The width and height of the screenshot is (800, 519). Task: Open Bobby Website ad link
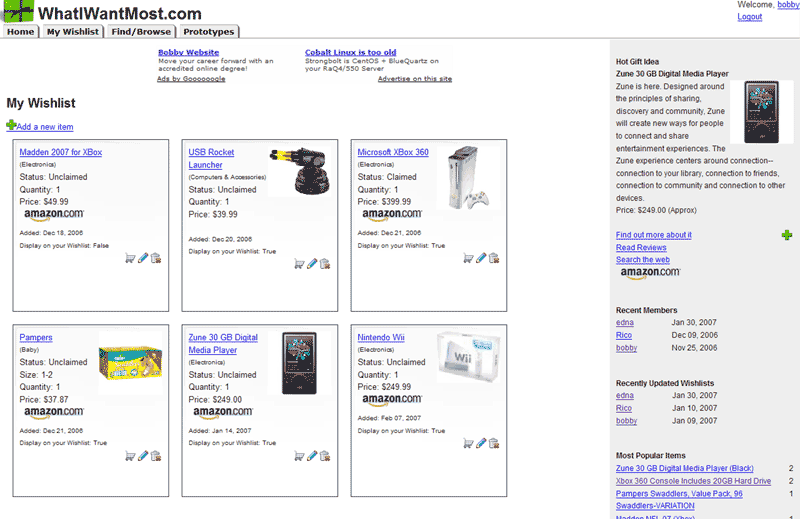click(188, 52)
